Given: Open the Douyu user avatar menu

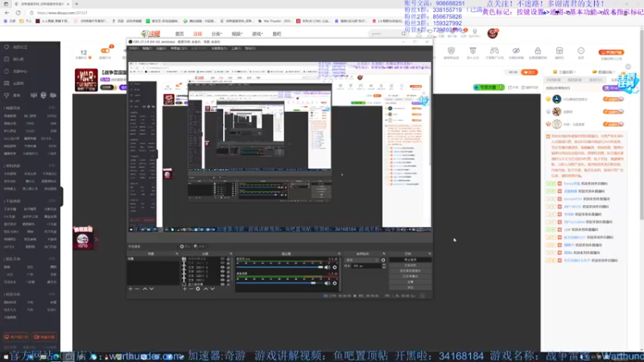Looking at the screenshot, I should [x=493, y=33].
